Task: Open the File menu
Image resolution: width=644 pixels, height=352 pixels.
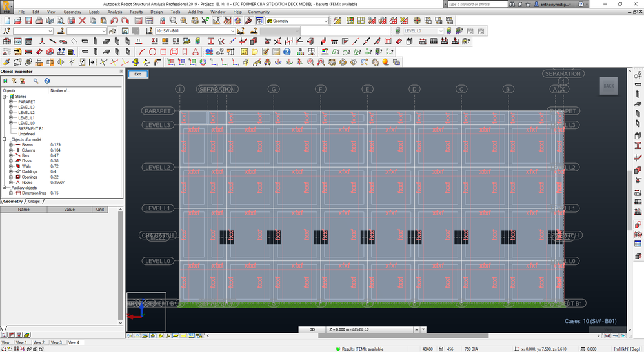Action: (x=21, y=12)
